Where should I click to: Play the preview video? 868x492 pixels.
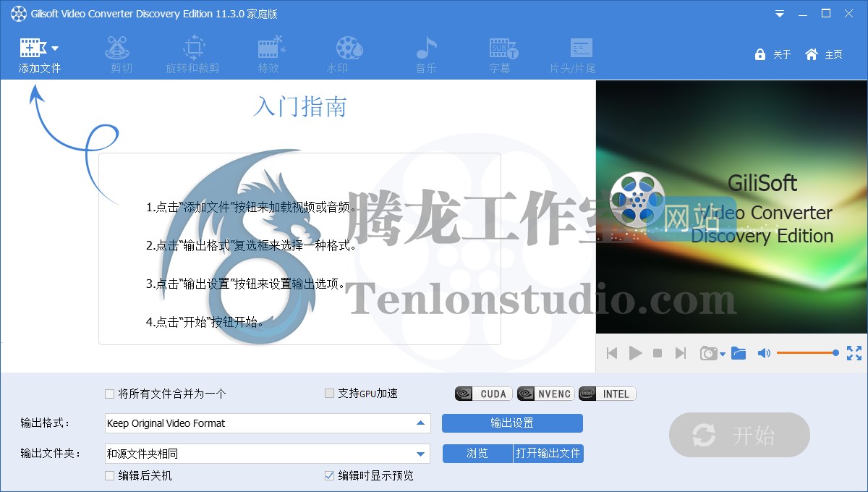tap(636, 353)
